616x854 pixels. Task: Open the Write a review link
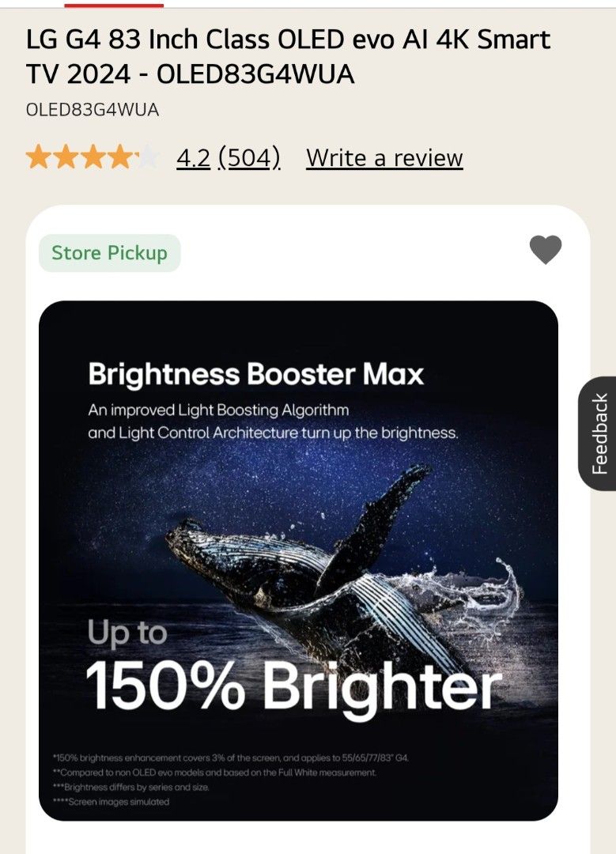tap(384, 158)
